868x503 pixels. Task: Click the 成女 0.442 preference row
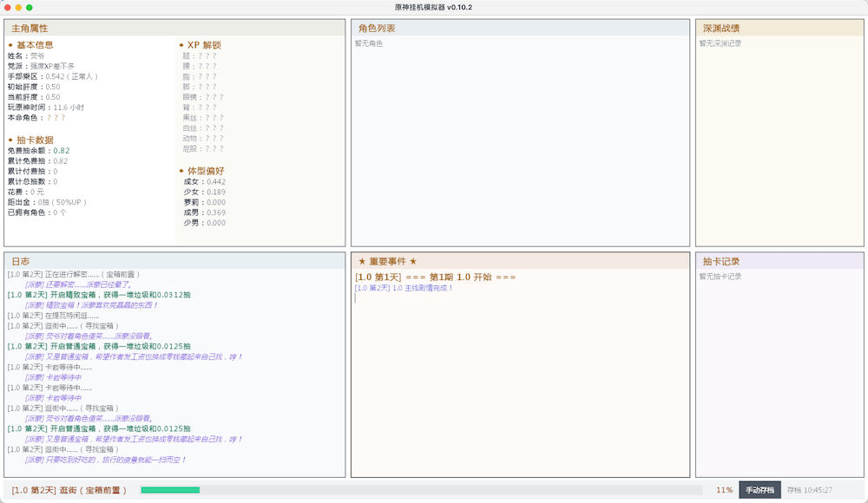[204, 181]
